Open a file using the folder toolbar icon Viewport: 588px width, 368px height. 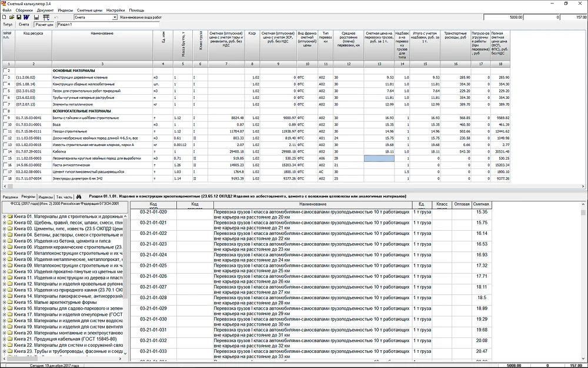12,17
